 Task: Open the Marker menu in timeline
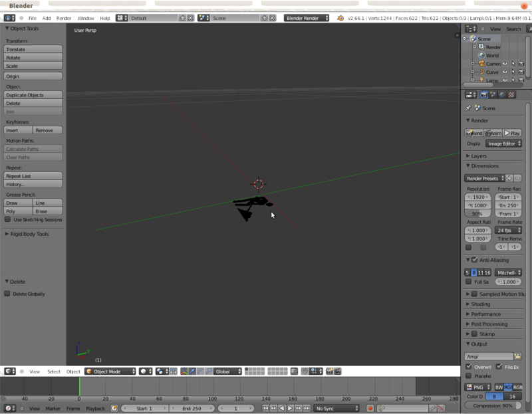coord(53,408)
